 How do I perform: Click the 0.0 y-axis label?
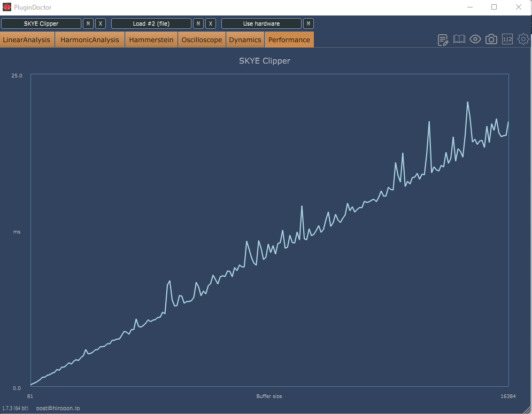[17, 388]
